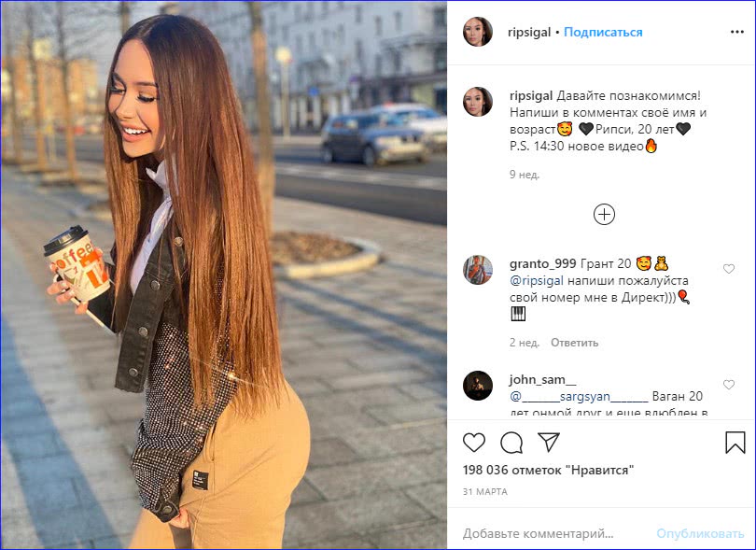Click Подписаться to follow ripsigal
Screen dimensions: 756x550
603,32
